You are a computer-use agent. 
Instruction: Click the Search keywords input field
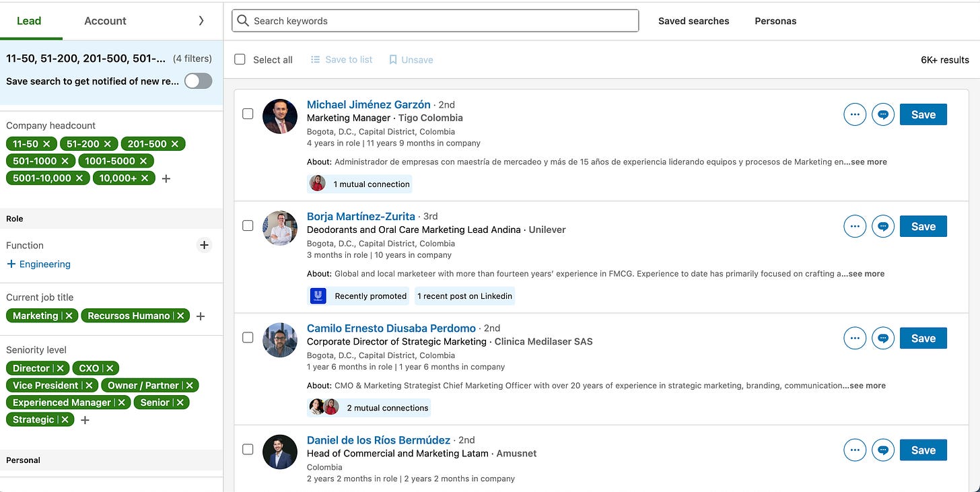tap(435, 21)
